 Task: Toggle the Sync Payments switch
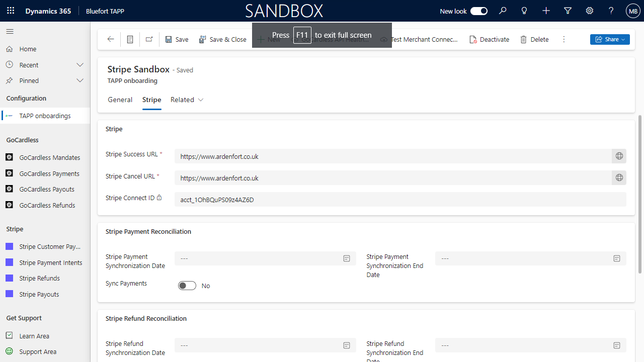(x=187, y=286)
